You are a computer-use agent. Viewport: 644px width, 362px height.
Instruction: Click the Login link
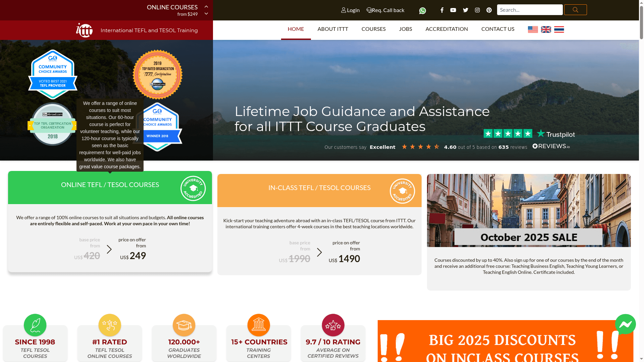pyautogui.click(x=350, y=10)
